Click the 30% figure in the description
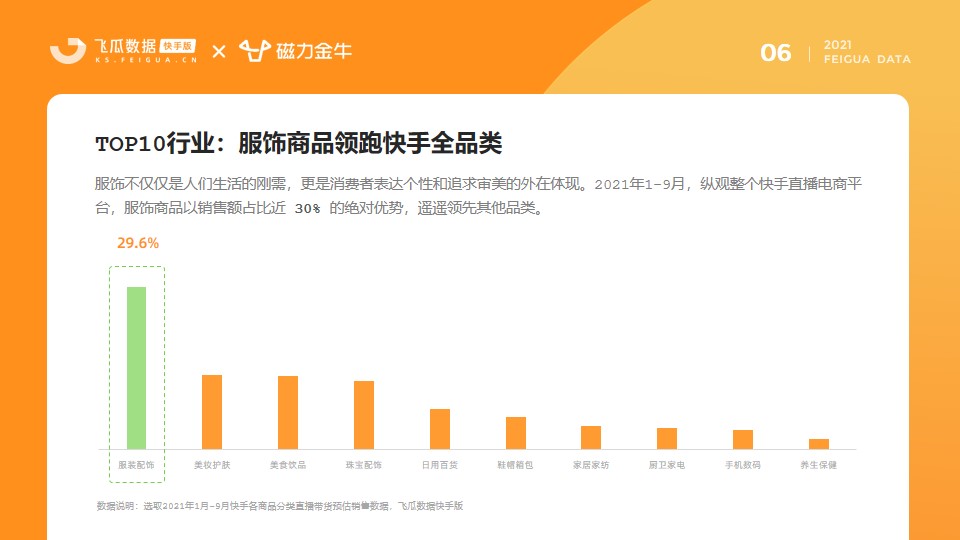 click(x=307, y=209)
